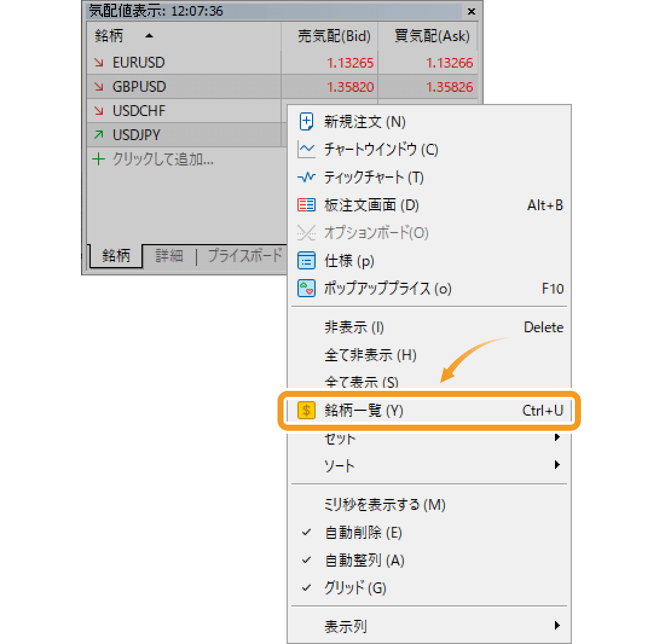Click the New Order (新規注文) icon
This screenshot has height=644, width=665.
307,121
